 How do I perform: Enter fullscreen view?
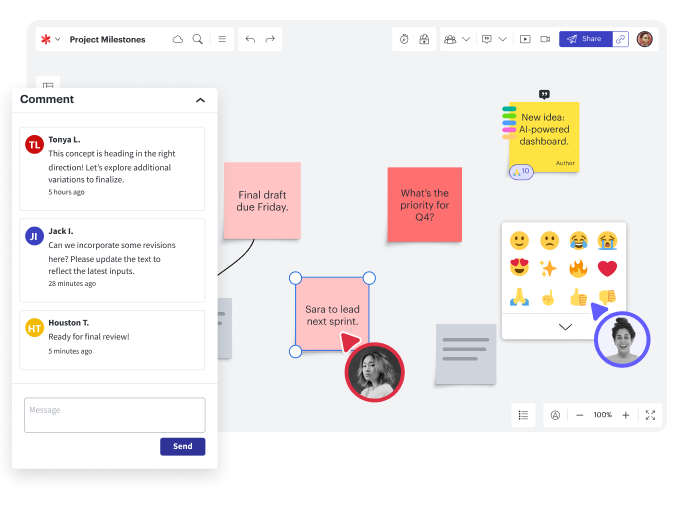point(650,414)
